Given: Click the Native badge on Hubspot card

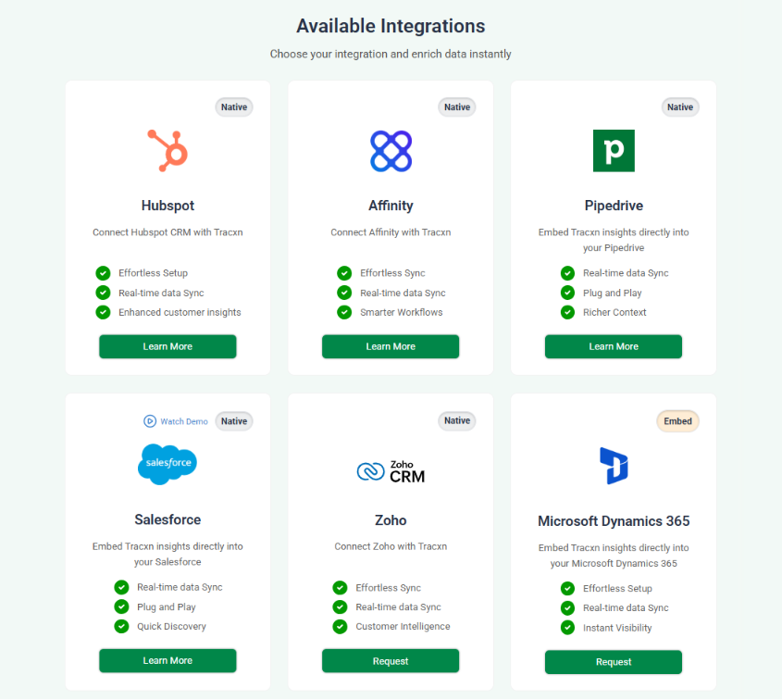Looking at the screenshot, I should (x=234, y=106).
